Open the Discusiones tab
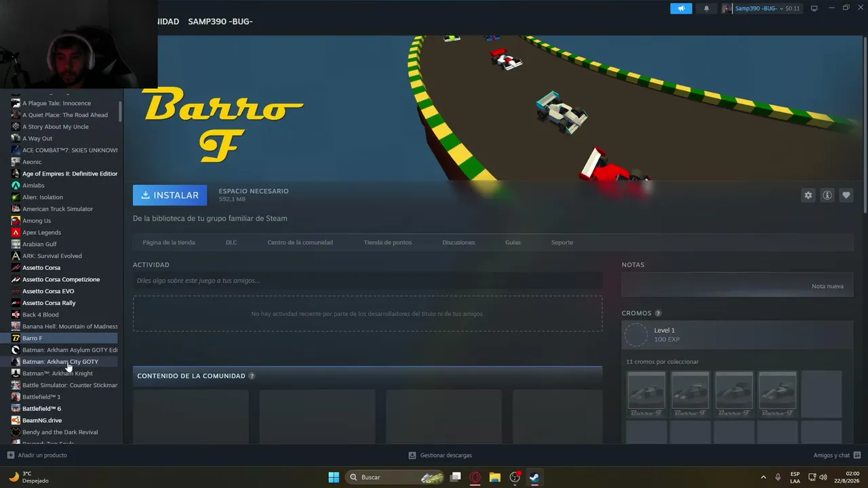This screenshot has height=488, width=868. point(458,243)
